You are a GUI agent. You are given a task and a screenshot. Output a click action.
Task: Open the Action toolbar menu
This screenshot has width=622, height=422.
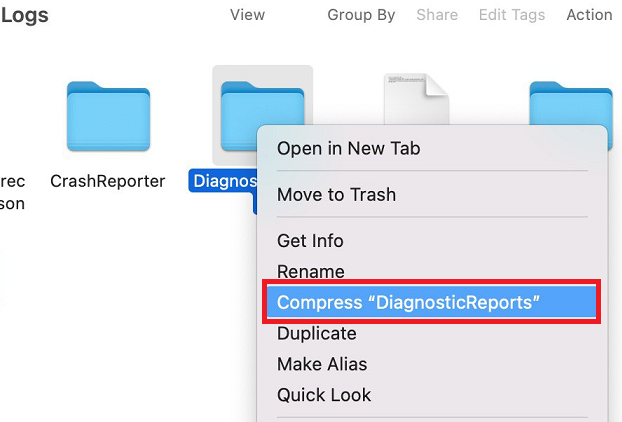pos(589,15)
